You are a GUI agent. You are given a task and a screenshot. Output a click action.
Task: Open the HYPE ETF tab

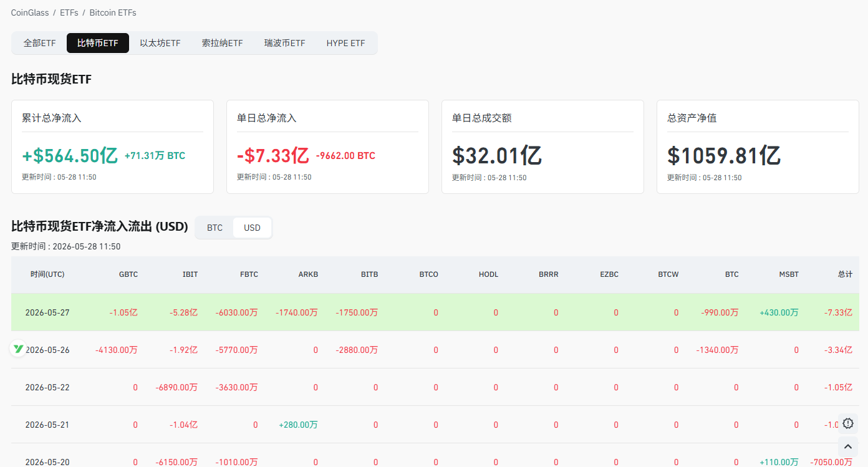tap(345, 43)
